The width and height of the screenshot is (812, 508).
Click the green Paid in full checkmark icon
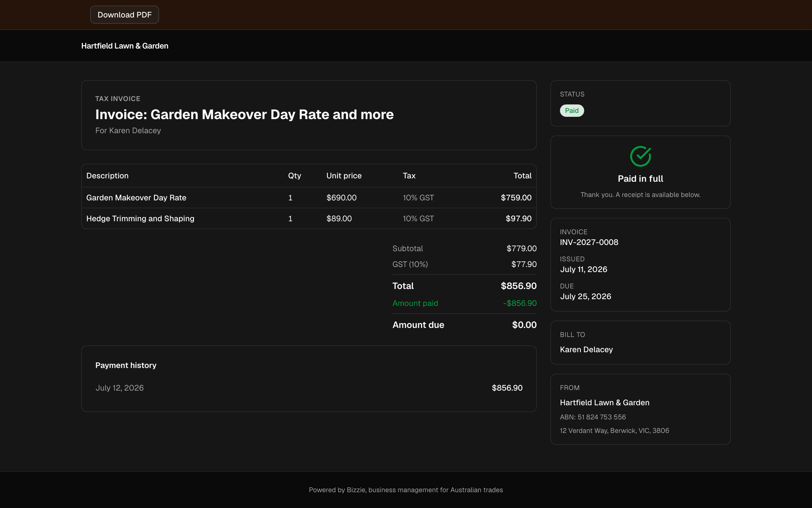pyautogui.click(x=640, y=156)
